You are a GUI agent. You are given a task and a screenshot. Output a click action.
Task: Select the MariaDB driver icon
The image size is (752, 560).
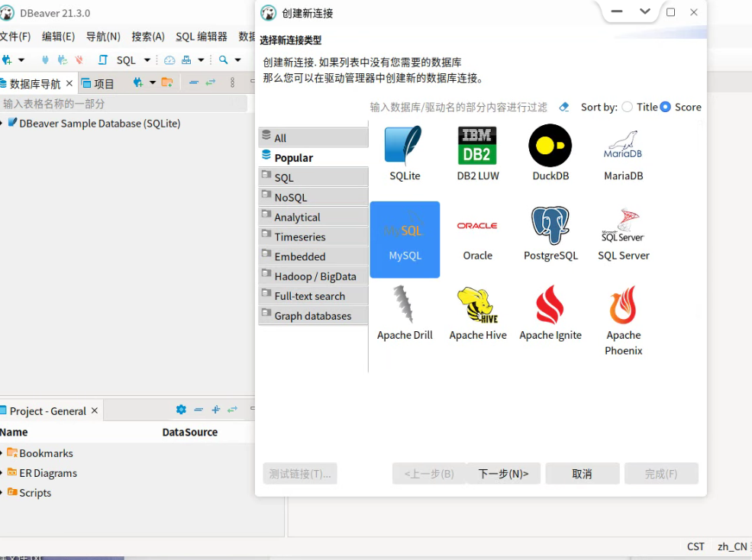coord(624,153)
